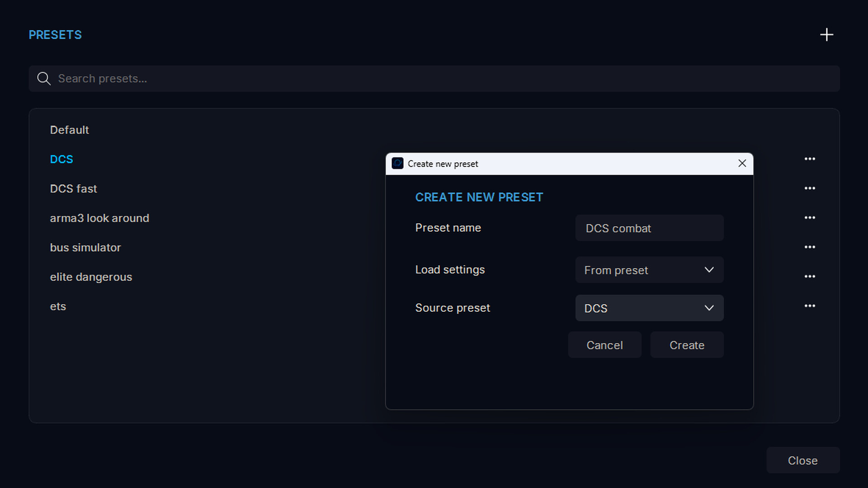Screen dimensions: 868x488
Task: Open options menu for bus simulator
Action: point(810,247)
